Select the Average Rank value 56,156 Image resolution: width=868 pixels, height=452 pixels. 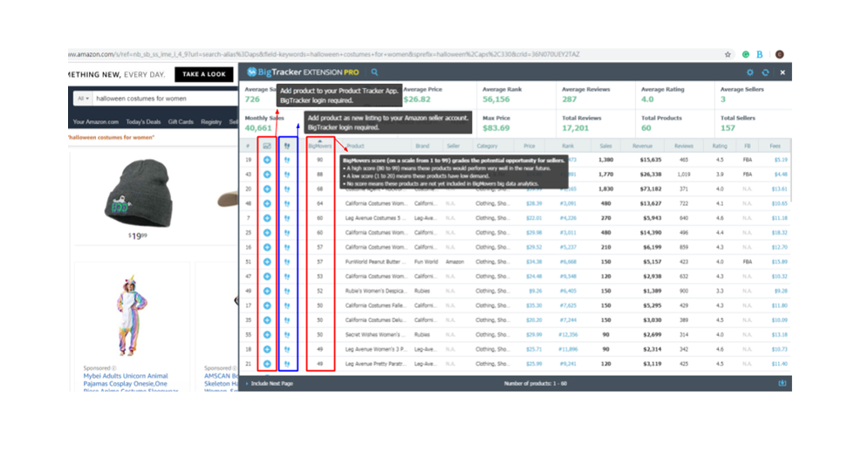point(496,99)
